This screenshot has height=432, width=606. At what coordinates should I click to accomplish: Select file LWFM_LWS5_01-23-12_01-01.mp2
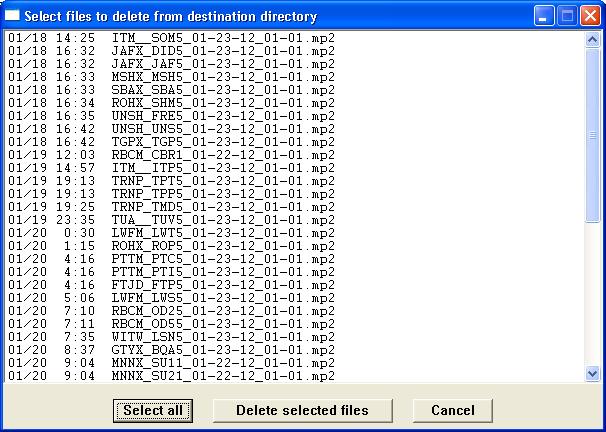click(x=296, y=298)
